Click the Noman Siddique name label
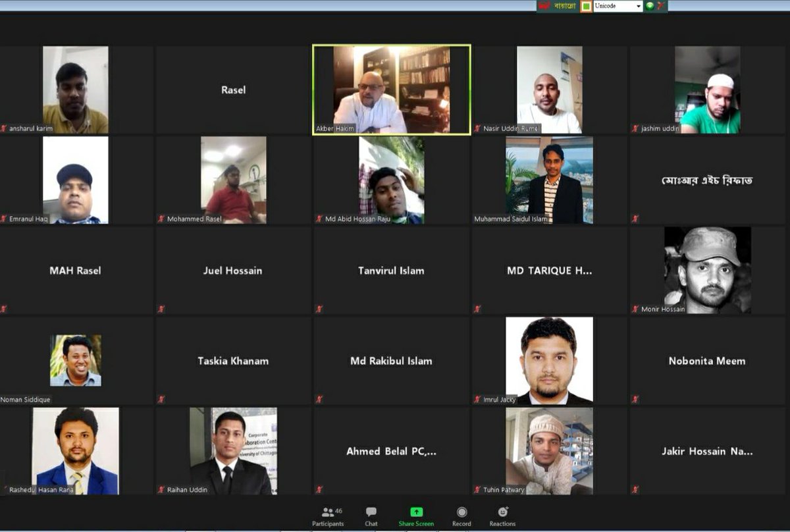Image resolution: width=790 pixels, height=532 pixels. (x=26, y=399)
